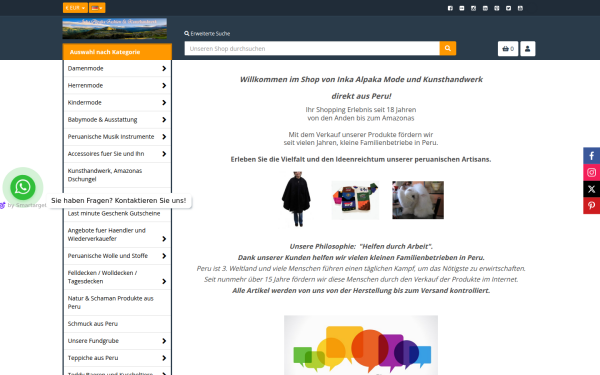The height and width of the screenshot is (375, 600).
Task: Open Instagram from right side bar
Action: [592, 173]
